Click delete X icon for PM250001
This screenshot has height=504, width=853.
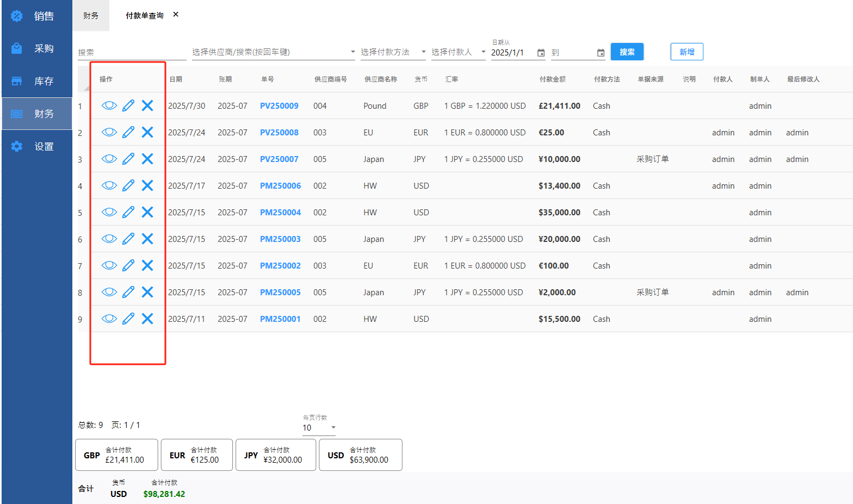147,319
